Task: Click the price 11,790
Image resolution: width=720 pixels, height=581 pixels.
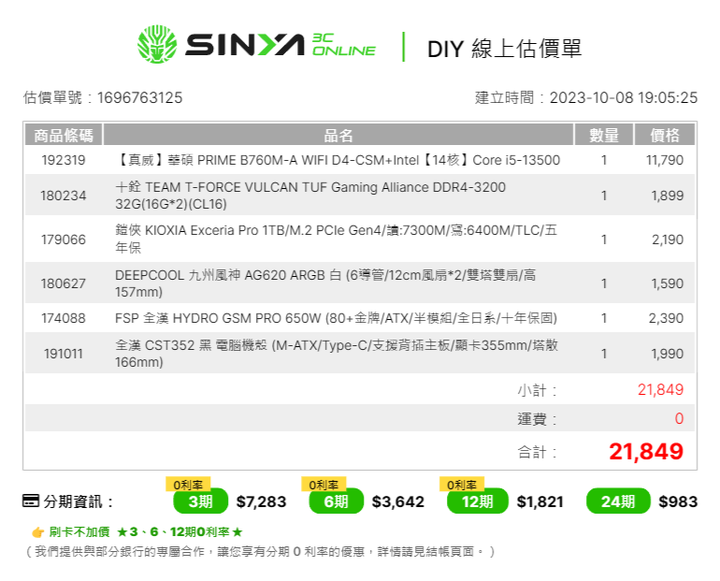Action: pyautogui.click(x=664, y=160)
